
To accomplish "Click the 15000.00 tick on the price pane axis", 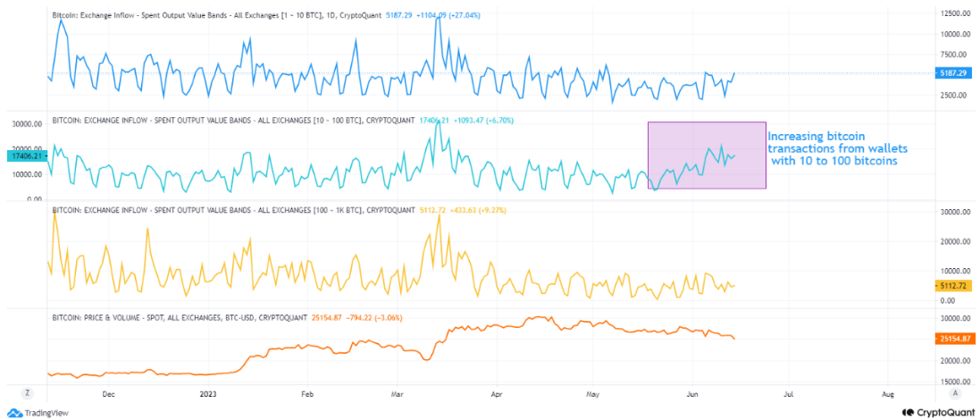I will tap(955, 382).
